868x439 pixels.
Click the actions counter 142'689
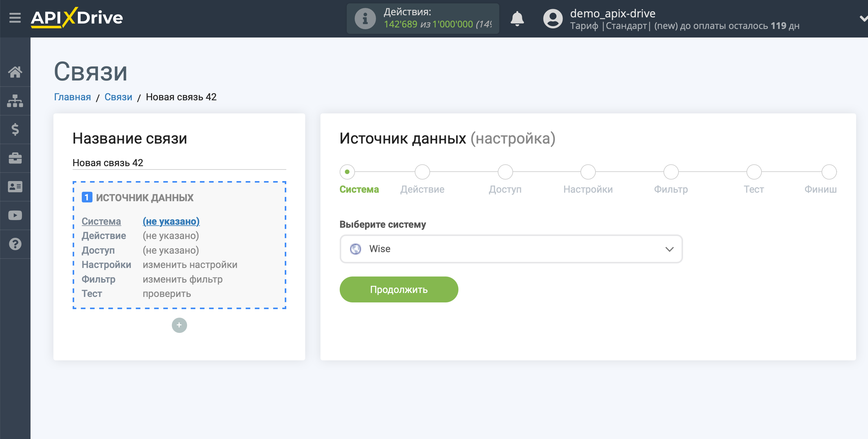tap(400, 24)
